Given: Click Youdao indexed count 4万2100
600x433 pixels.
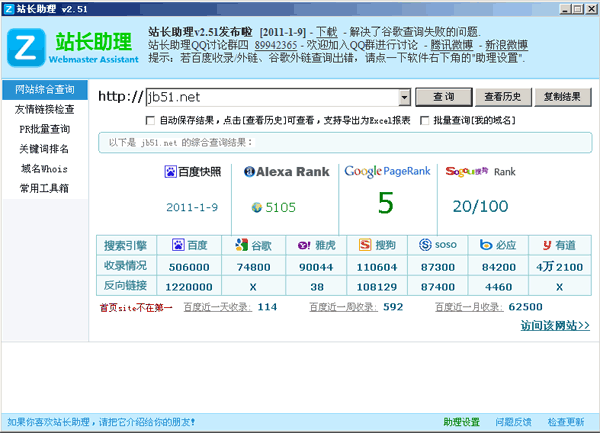Looking at the screenshot, I should point(559,267).
